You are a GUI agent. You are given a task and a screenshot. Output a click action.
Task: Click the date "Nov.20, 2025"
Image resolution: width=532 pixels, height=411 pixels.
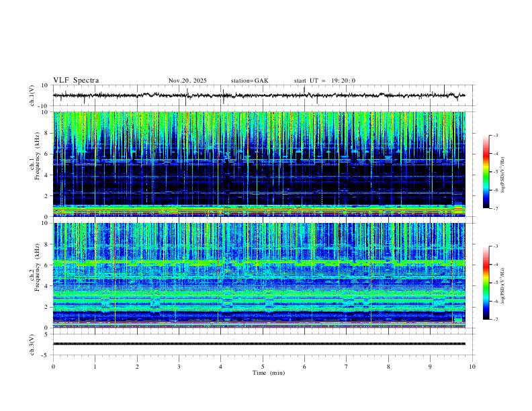[187, 81]
